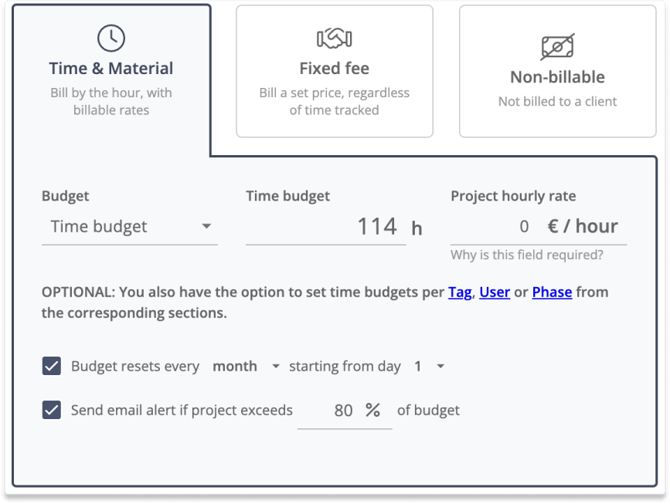This screenshot has width=670, height=504.
Task: Go to the Phase link
Action: [552, 292]
